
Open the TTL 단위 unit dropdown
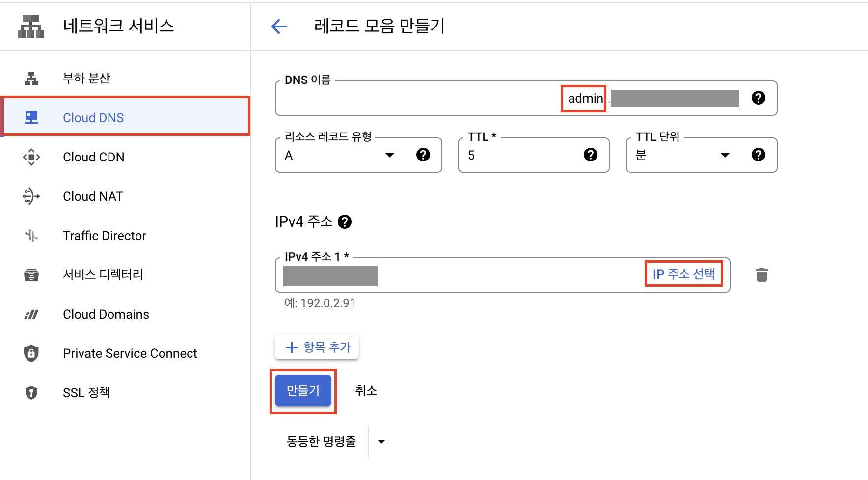coord(725,155)
